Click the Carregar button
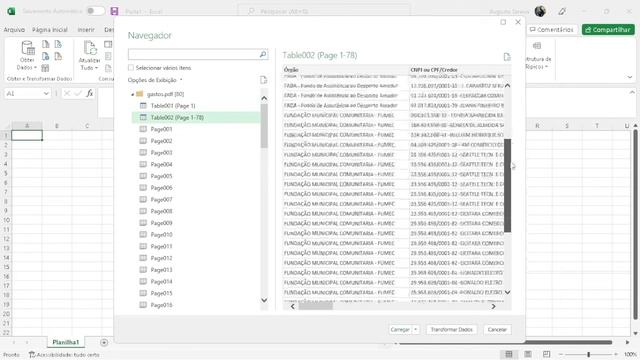Screen dimensions: 640x360 pyautogui.click(x=400, y=329)
